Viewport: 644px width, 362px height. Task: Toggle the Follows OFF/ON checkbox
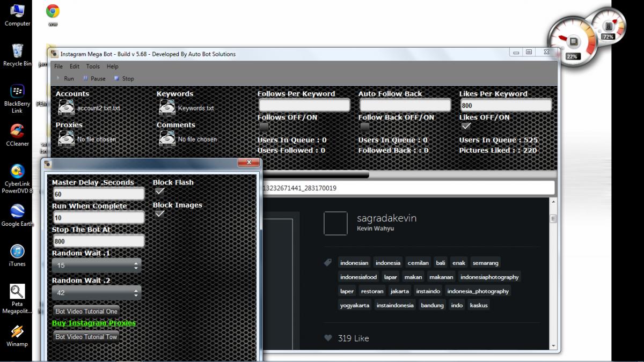pos(264,127)
